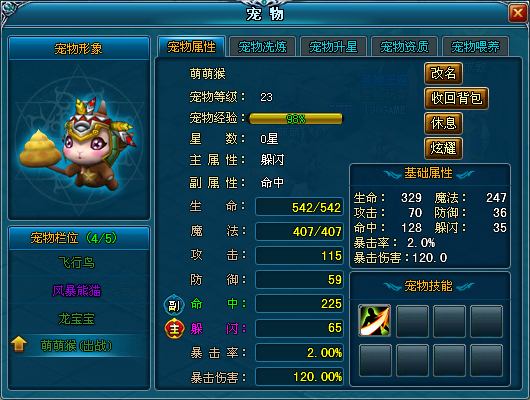Select the first empty slot in the bottom skill row
This screenshot has height=400, width=530.
[375, 360]
